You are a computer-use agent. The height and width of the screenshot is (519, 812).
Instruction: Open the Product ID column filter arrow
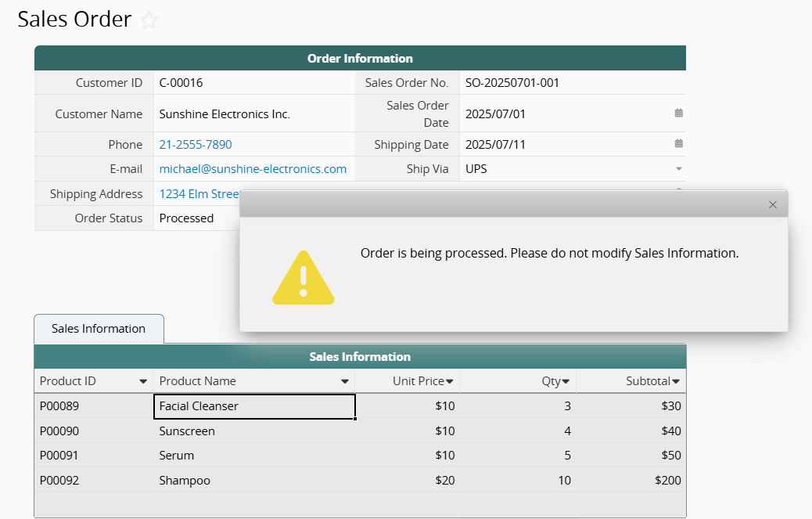(143, 381)
